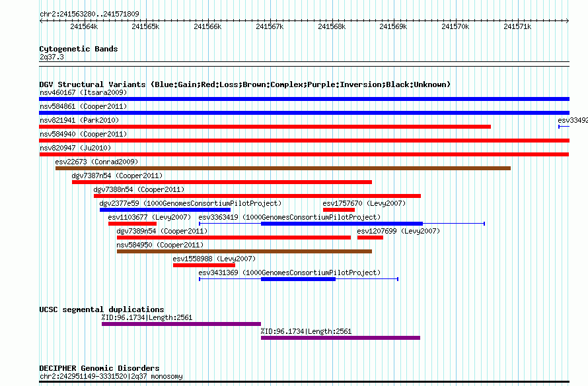588x386 pixels.
Task: Open the esv3363419 blue variant feature
Action: [342, 224]
